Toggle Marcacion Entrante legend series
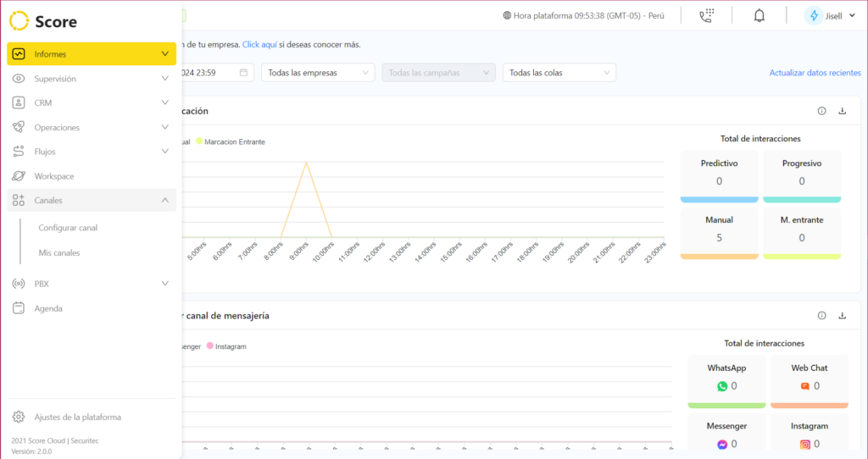The width and height of the screenshot is (868, 459). pyautogui.click(x=230, y=141)
